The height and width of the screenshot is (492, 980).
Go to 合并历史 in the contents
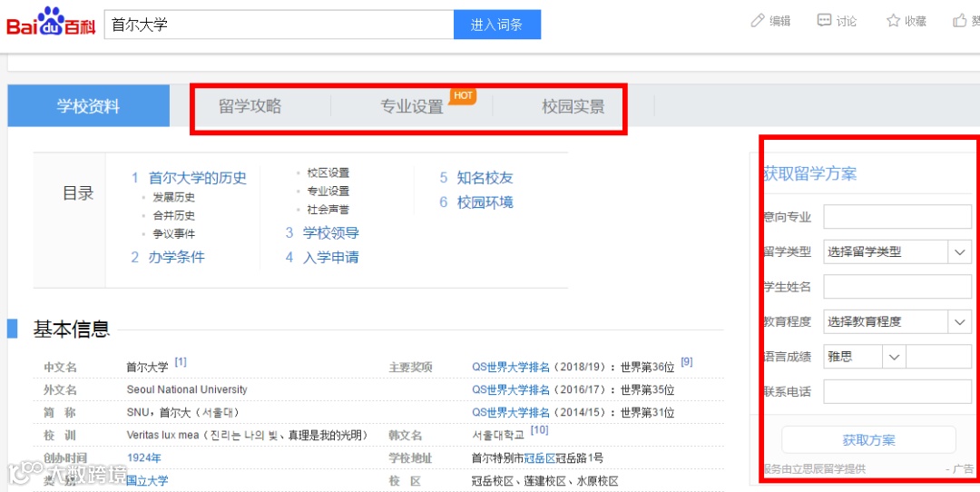[x=173, y=216]
